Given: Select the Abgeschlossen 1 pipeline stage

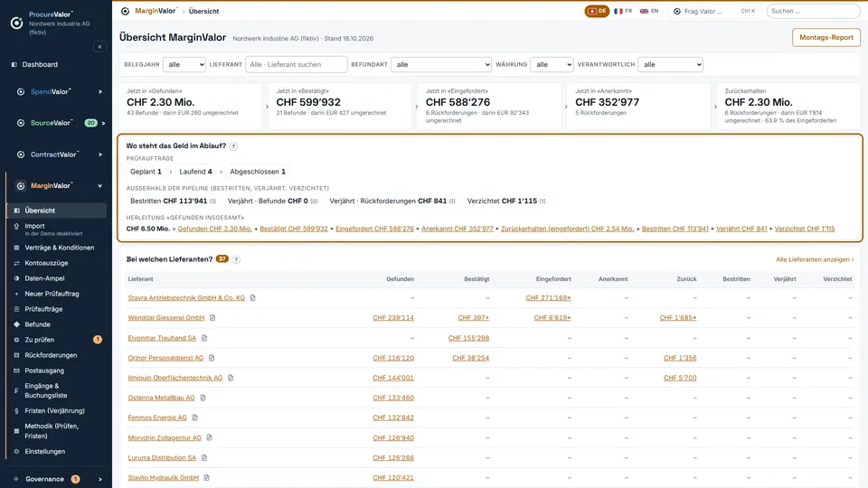Looking at the screenshot, I should 258,172.
